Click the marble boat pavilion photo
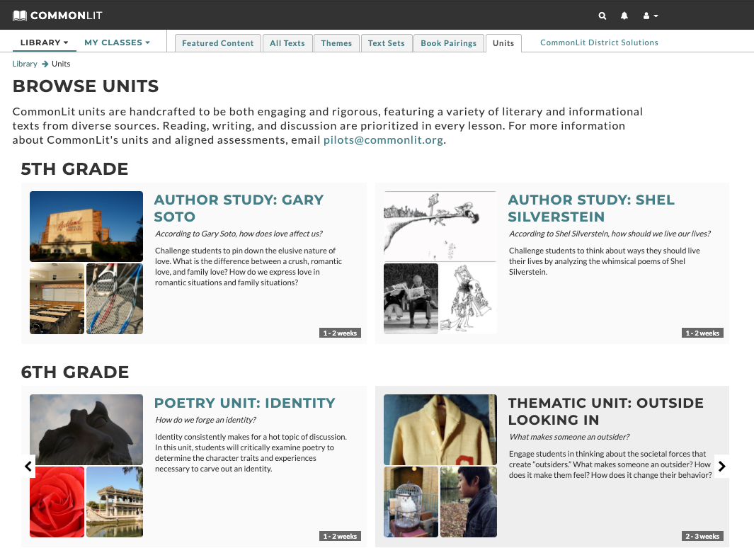This screenshot has height=560, width=754. [x=115, y=502]
